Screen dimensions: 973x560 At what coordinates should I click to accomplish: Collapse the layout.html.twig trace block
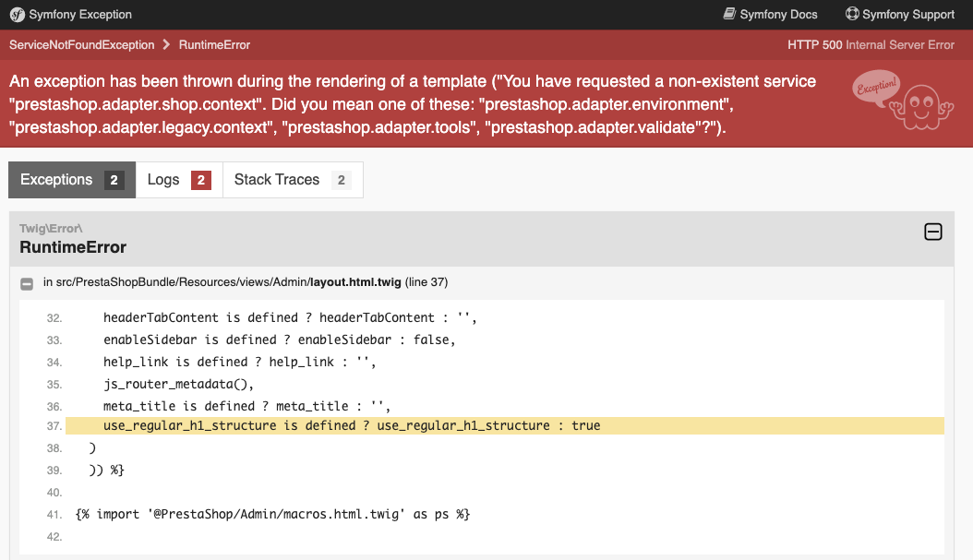coord(27,282)
